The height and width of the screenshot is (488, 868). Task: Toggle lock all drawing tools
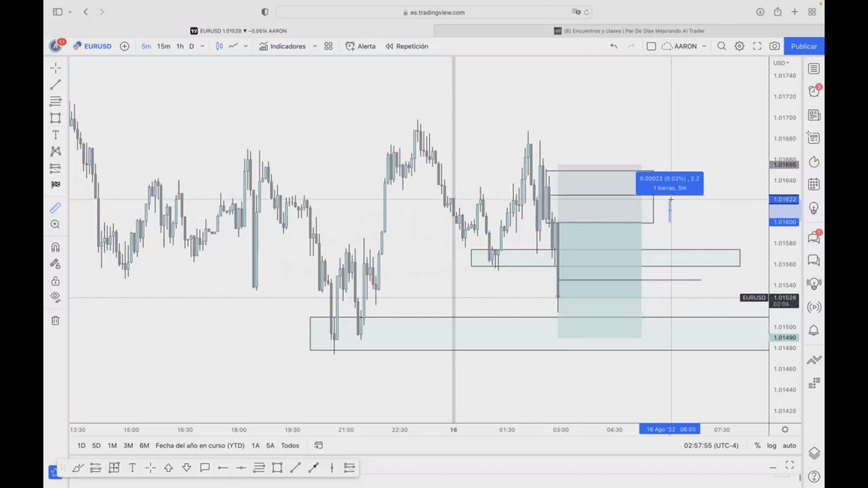point(55,281)
